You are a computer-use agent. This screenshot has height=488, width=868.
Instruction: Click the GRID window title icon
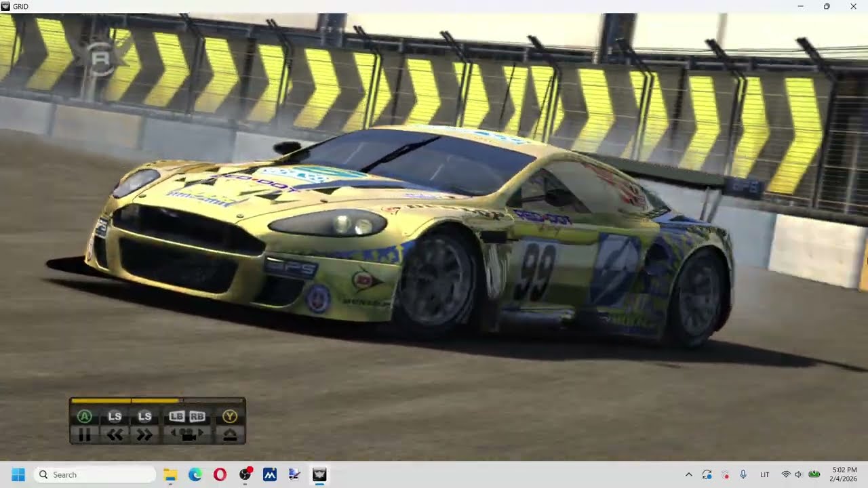pos(6,6)
